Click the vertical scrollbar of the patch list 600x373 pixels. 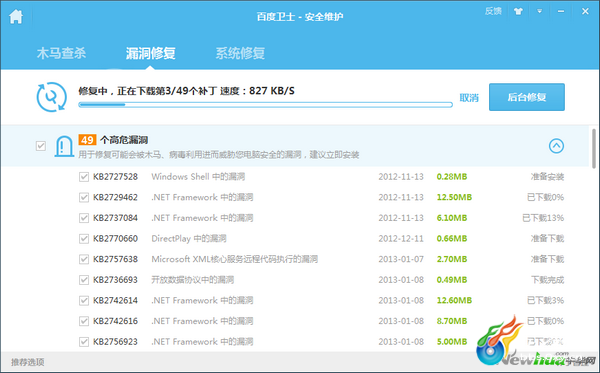pos(593,148)
